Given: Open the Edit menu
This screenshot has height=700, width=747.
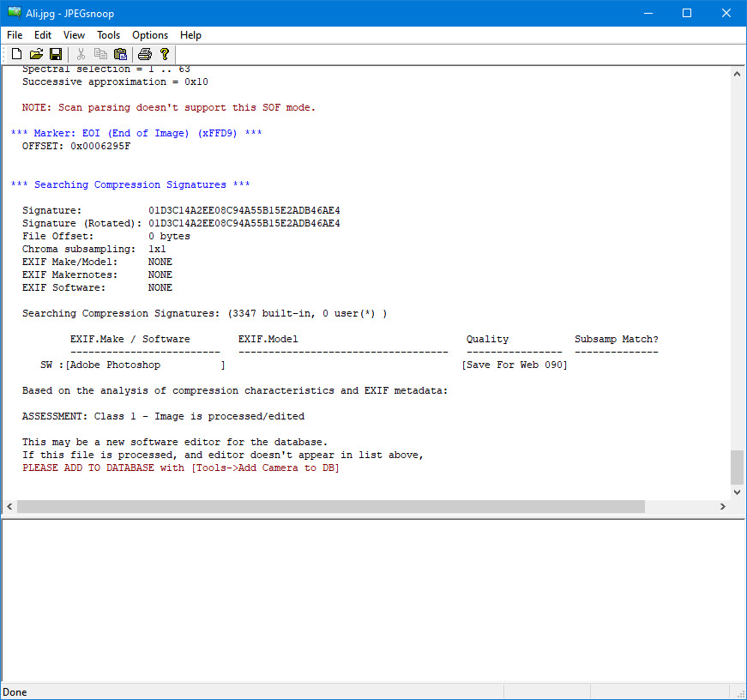Looking at the screenshot, I should (x=42, y=35).
